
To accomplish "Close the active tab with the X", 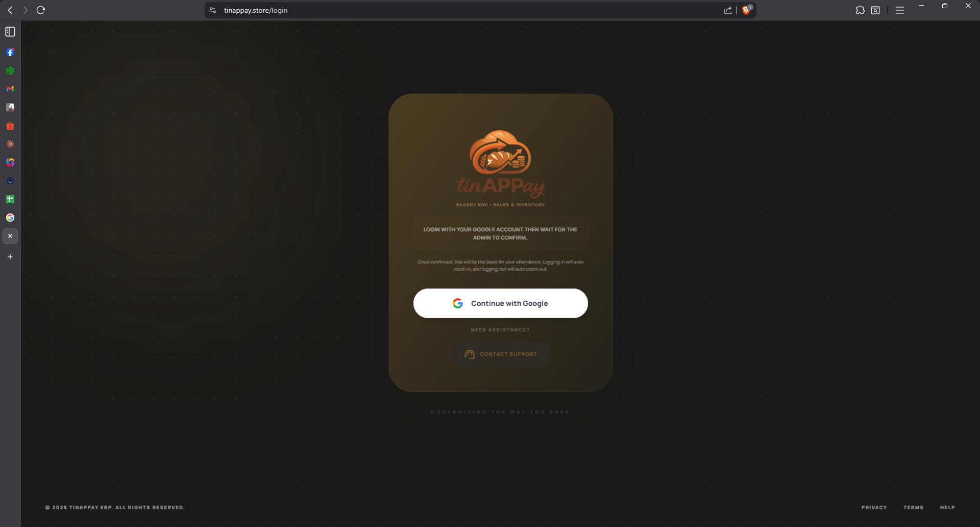I will click(10, 236).
